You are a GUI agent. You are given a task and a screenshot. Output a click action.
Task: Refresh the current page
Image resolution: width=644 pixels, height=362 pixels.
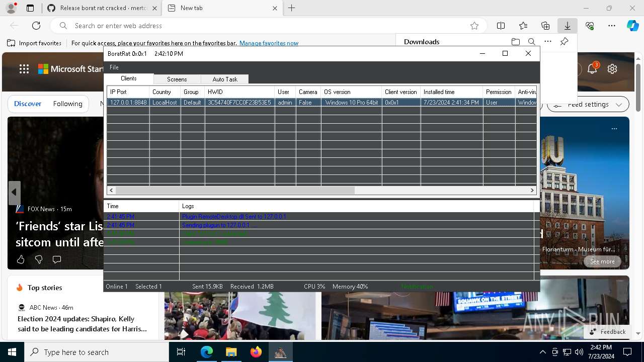(x=36, y=26)
